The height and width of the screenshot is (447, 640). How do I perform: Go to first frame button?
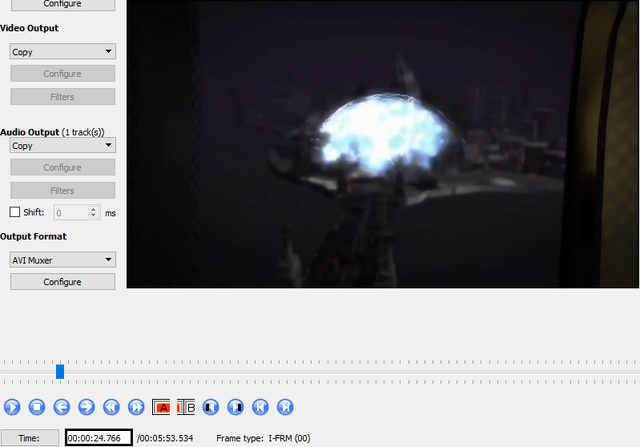[x=260, y=407]
